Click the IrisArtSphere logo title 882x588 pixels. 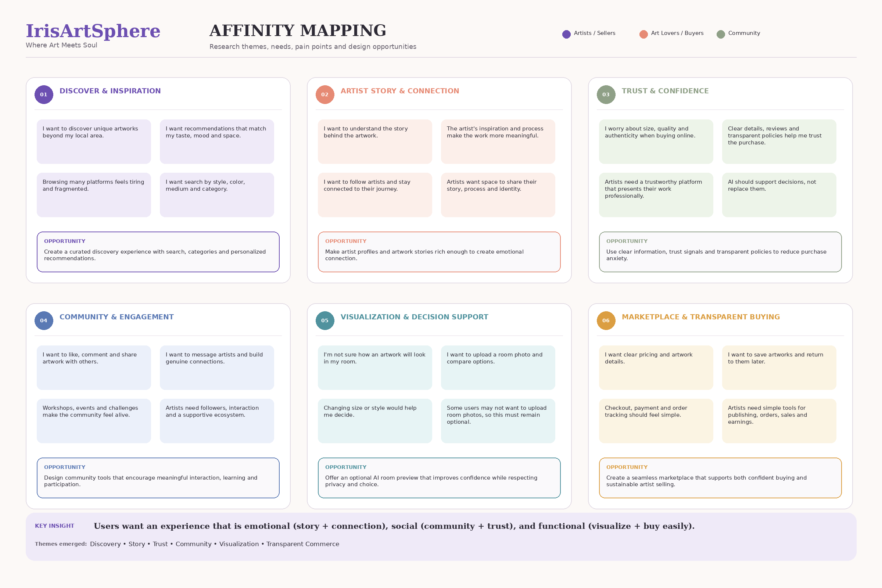(93, 31)
